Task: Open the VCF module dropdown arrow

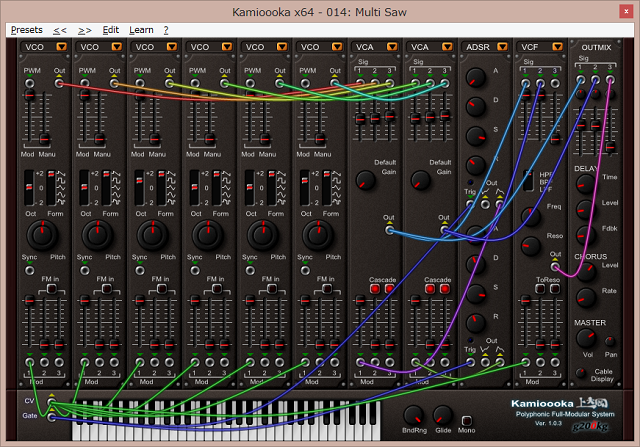Action: 557,47
